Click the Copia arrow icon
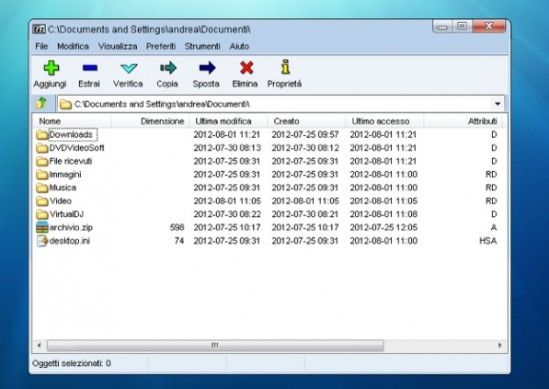 168,68
